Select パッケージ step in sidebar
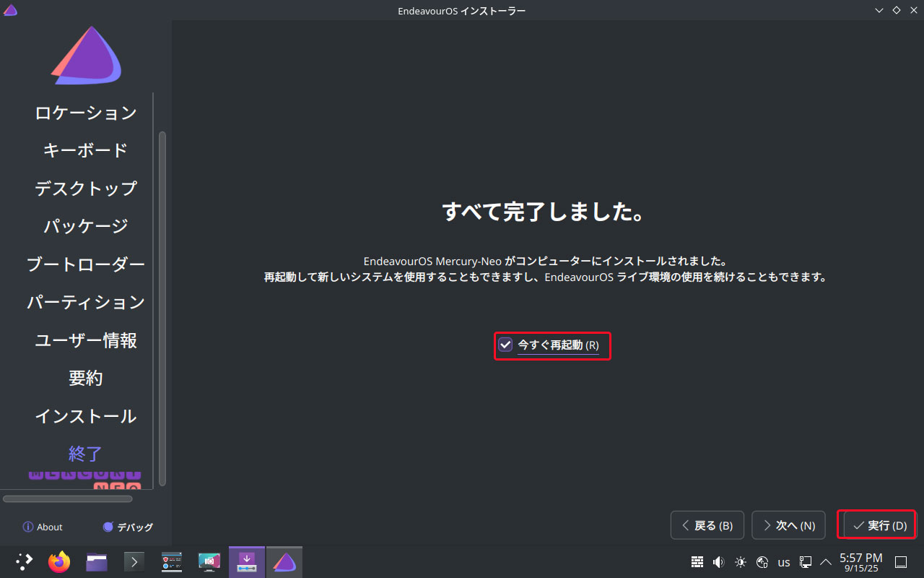This screenshot has width=924, height=578. tap(85, 226)
